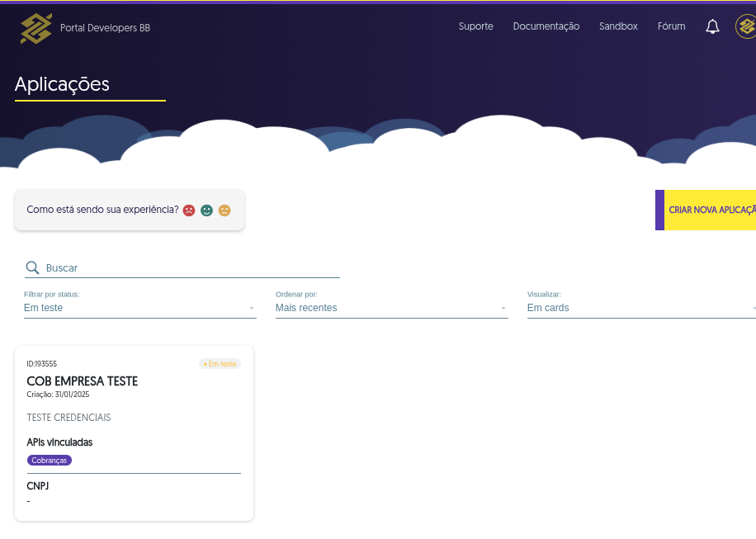Image resolution: width=756 pixels, height=539 pixels.
Task: Expand the Ordenar por dropdown
Action: coord(391,308)
